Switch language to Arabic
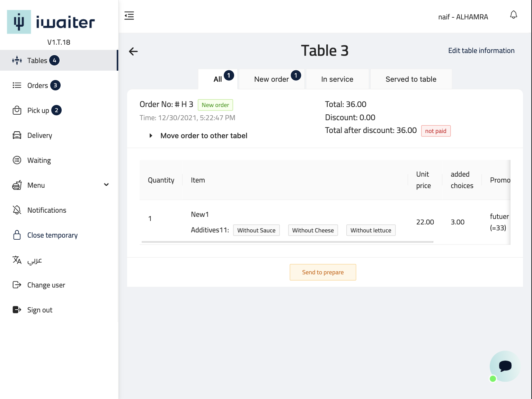 [x=34, y=260]
